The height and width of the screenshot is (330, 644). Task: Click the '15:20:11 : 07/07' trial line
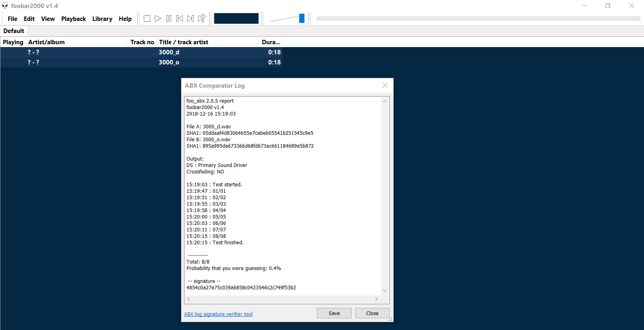(206, 230)
